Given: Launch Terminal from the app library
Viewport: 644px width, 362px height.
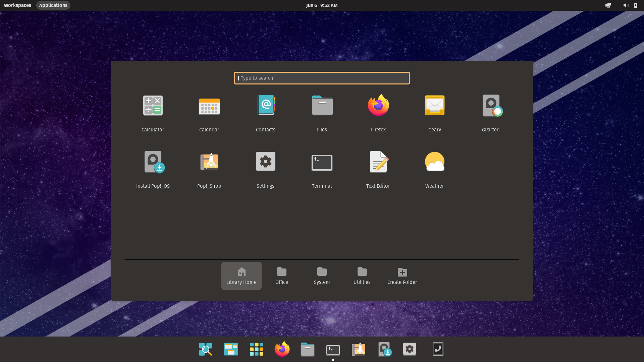Looking at the screenshot, I should (322, 170).
